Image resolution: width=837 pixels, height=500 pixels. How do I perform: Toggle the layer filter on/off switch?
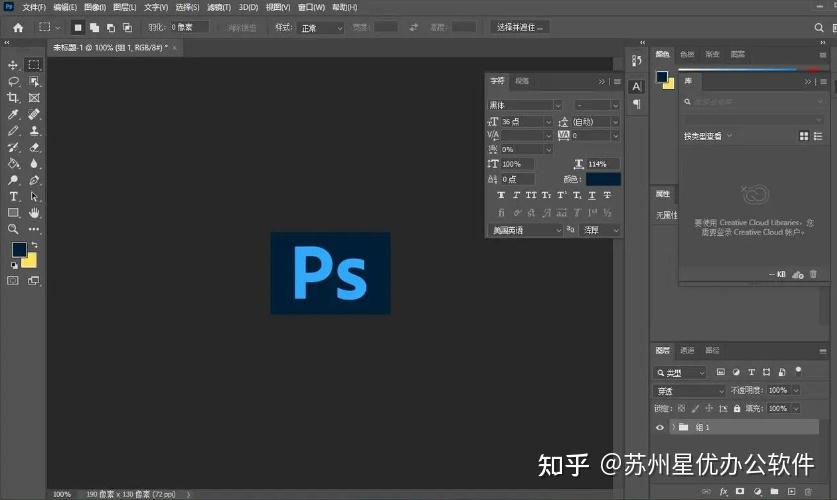[x=798, y=371]
